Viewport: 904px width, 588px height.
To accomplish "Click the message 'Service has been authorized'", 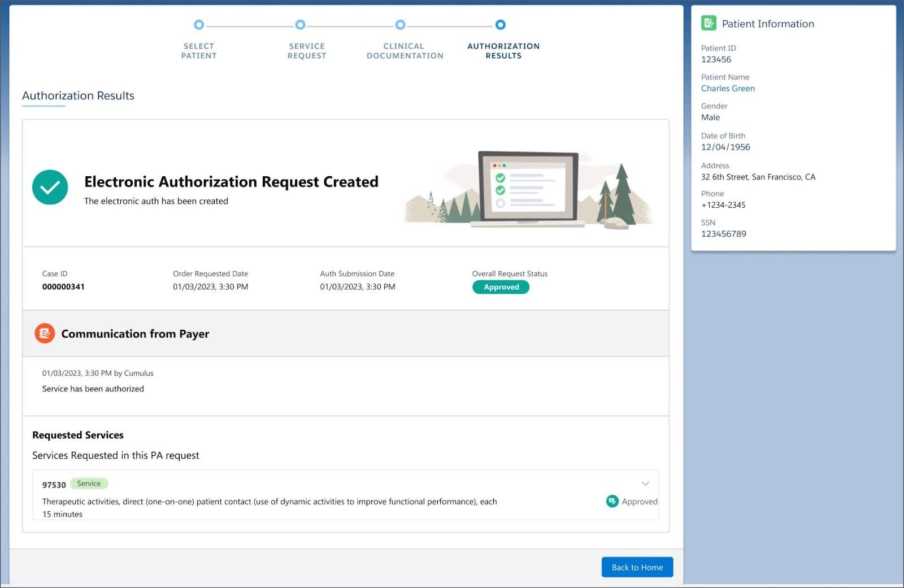I will [x=93, y=389].
